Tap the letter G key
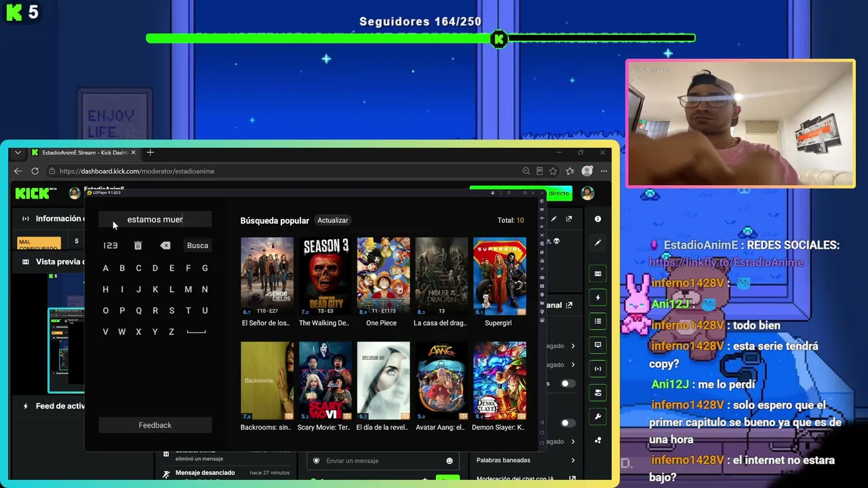The image size is (868, 488). tap(205, 268)
